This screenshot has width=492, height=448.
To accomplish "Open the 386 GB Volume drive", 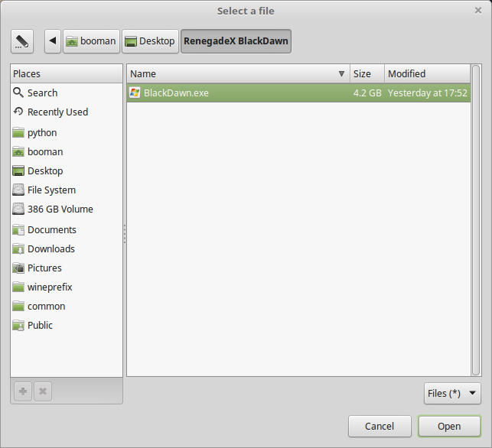I will [67, 209].
